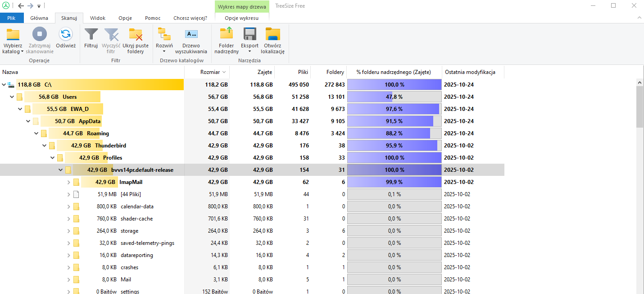Open the Plik menu
The image size is (644, 294).
pos(12,18)
